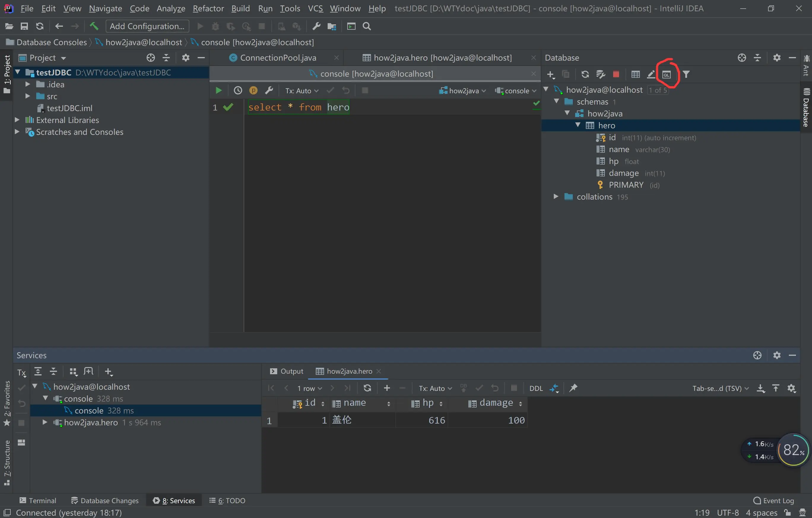Click the Filter icon in Database panel

click(686, 75)
